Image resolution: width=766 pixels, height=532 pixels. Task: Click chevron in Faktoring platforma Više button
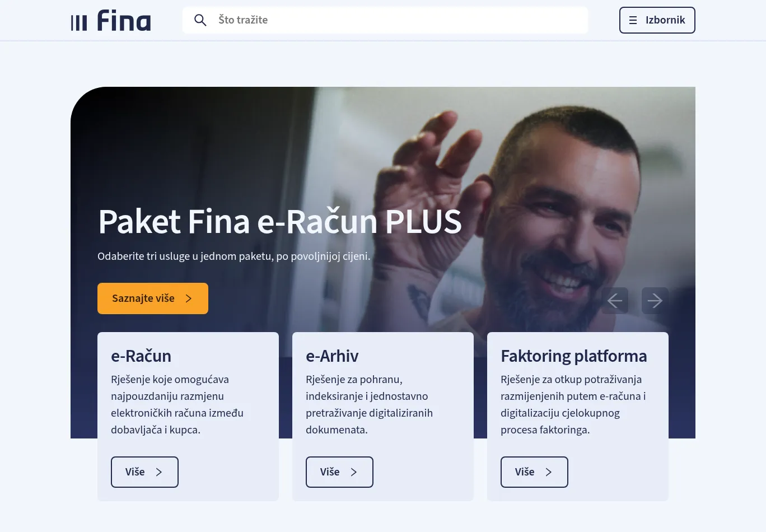pos(549,472)
